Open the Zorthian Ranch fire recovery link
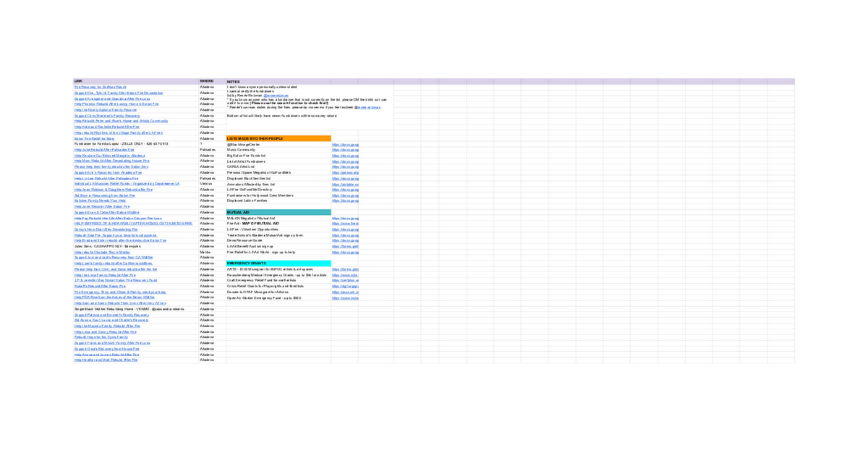Image resolution: width=868 pixels, height=456 pixels. pos(101,87)
